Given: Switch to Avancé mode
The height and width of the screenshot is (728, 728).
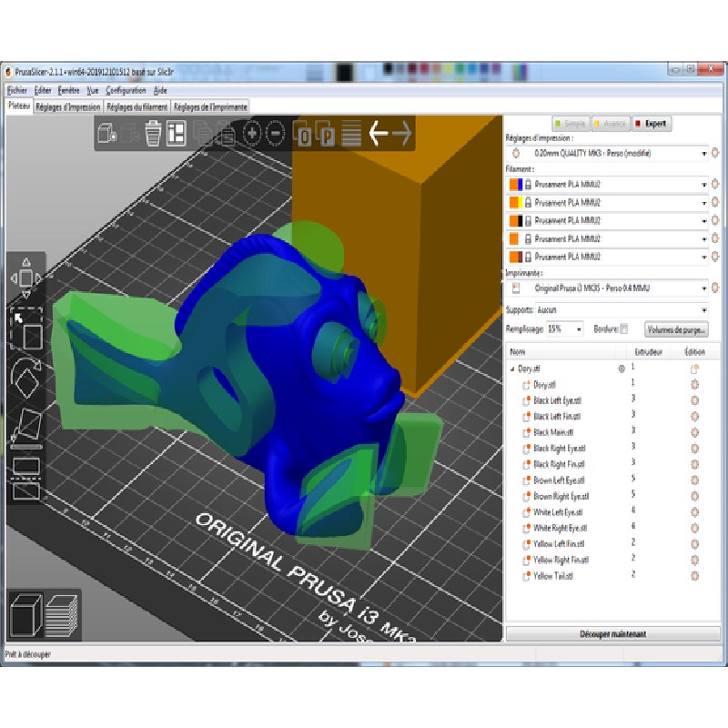Looking at the screenshot, I should tap(611, 124).
